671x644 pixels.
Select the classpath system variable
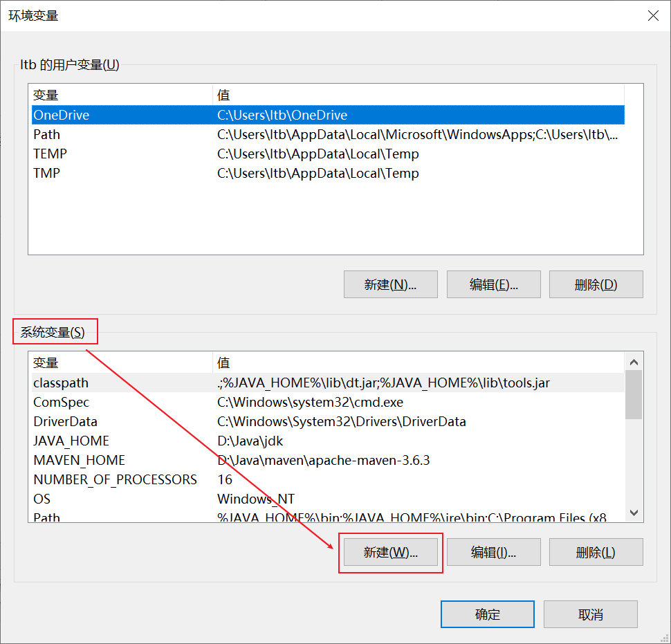tap(328, 383)
